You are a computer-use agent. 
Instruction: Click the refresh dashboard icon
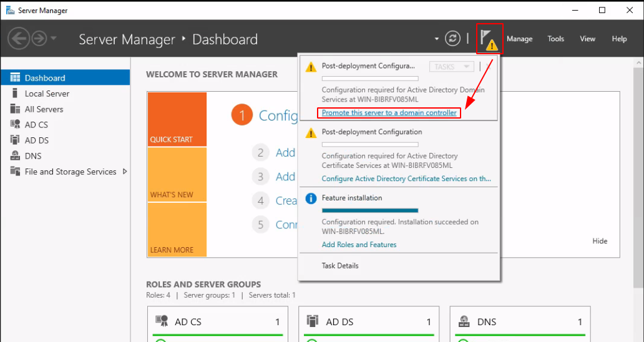coord(452,39)
